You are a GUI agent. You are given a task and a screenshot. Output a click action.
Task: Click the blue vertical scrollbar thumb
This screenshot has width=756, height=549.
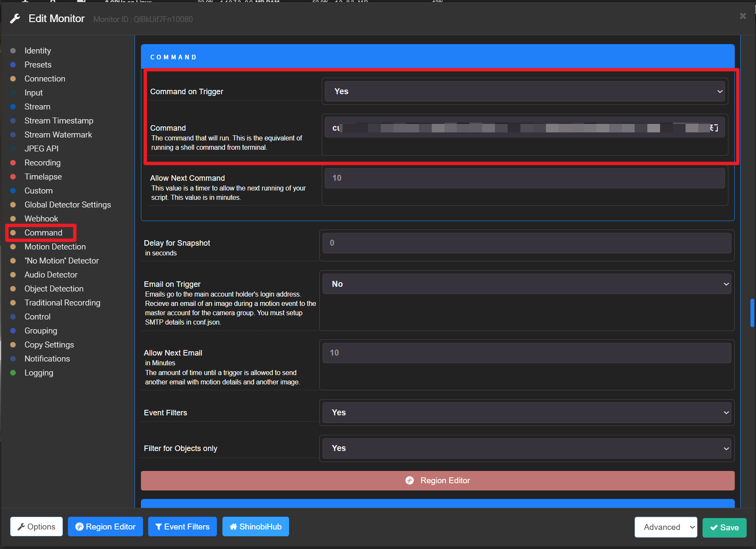(752, 313)
